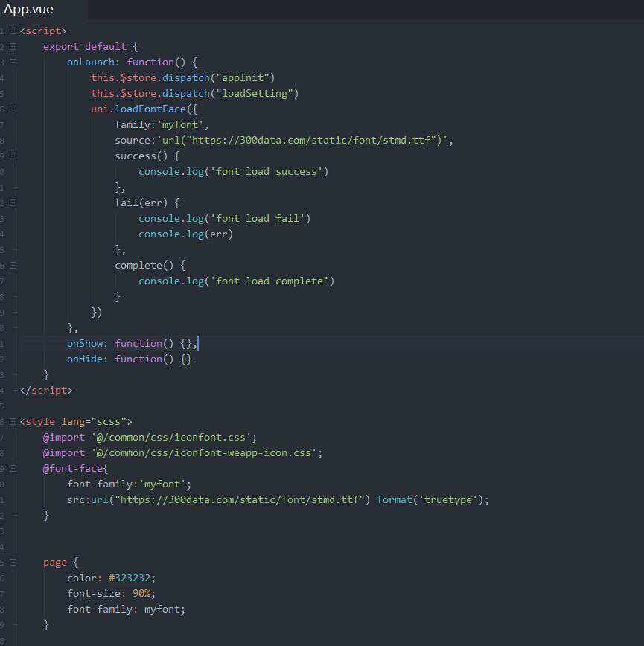Fold the @font-face rule block
Image resolution: width=644 pixels, height=646 pixels.
13,468
